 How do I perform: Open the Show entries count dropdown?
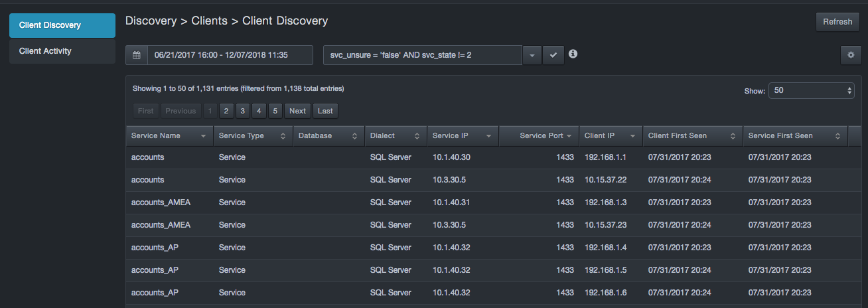tap(812, 90)
